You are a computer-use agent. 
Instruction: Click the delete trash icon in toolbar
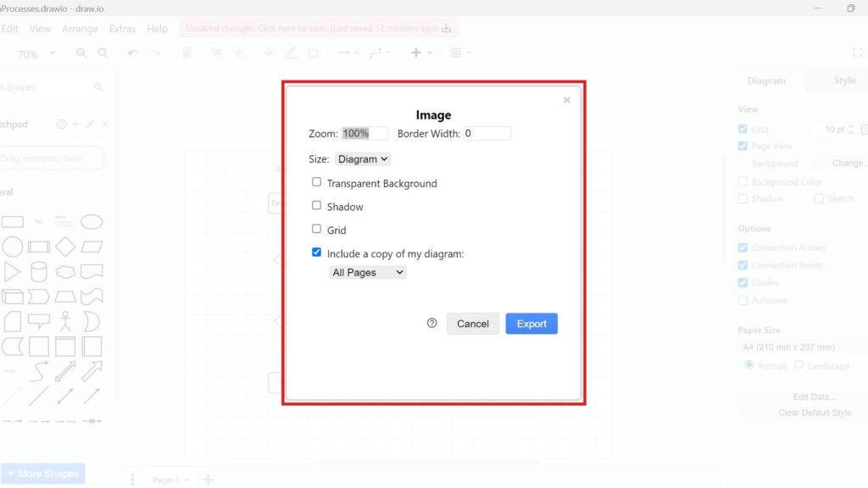(186, 53)
